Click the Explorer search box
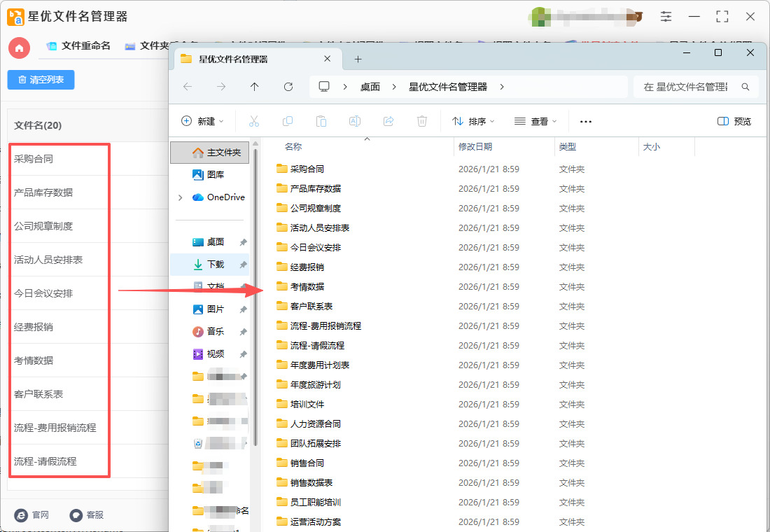770x532 pixels. click(695, 87)
